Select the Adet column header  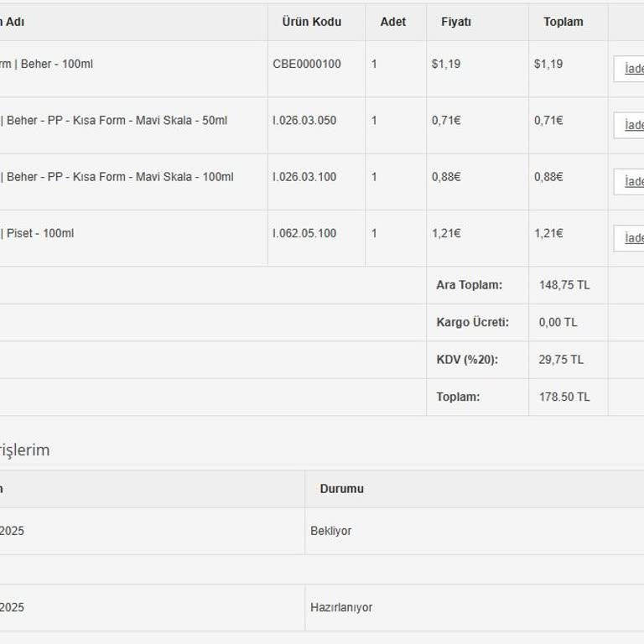tap(392, 22)
